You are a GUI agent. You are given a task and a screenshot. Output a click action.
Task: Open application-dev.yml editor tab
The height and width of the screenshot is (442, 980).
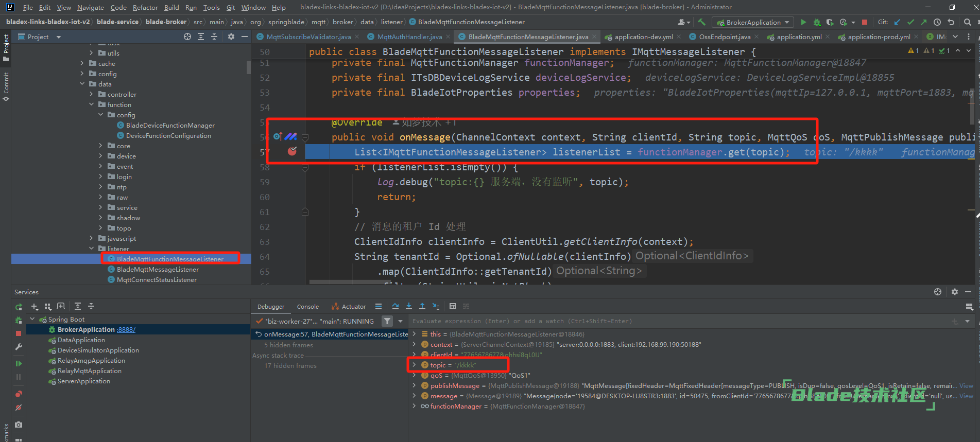pos(644,37)
